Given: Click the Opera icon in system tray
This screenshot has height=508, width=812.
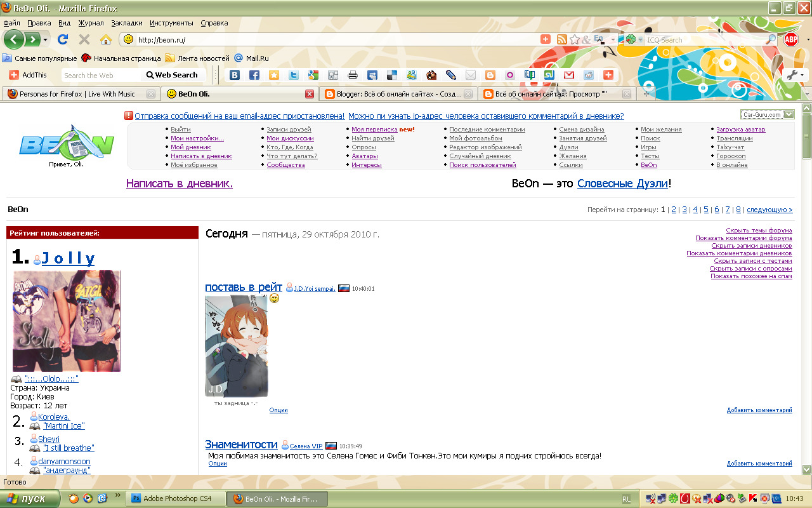Looking at the screenshot, I should tap(685, 498).
